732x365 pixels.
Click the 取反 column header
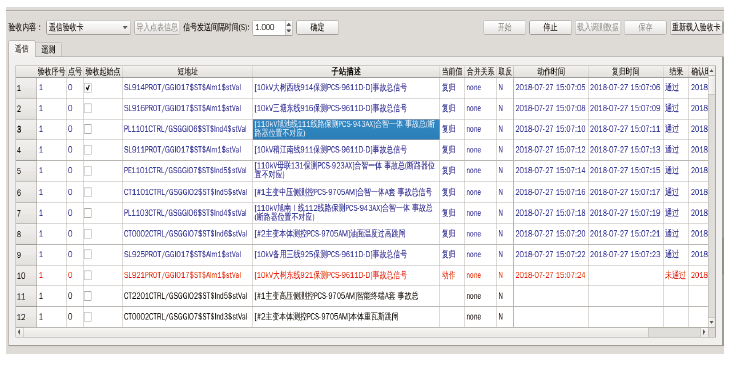(505, 71)
